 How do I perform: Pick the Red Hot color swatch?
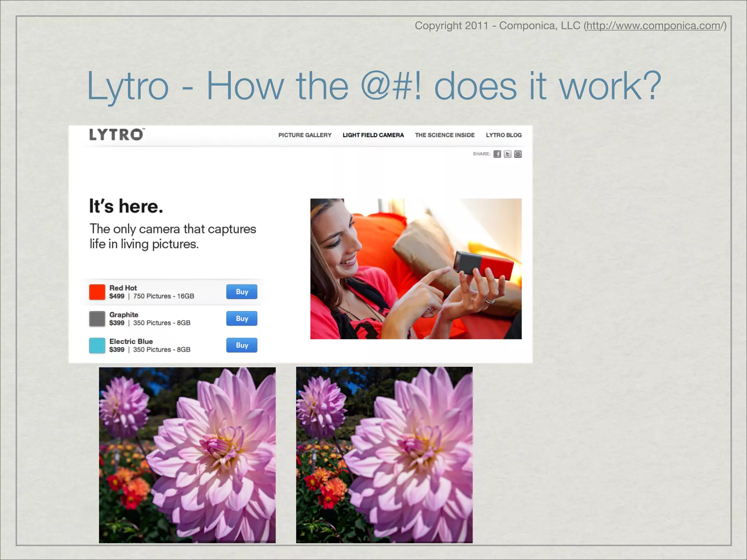97,292
